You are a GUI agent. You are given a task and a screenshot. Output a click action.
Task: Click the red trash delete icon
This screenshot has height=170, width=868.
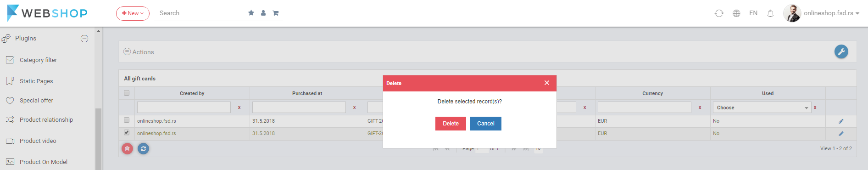click(x=127, y=148)
